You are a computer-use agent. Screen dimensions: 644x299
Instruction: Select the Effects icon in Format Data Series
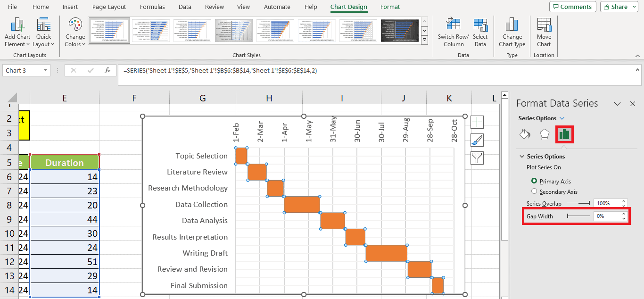click(545, 134)
